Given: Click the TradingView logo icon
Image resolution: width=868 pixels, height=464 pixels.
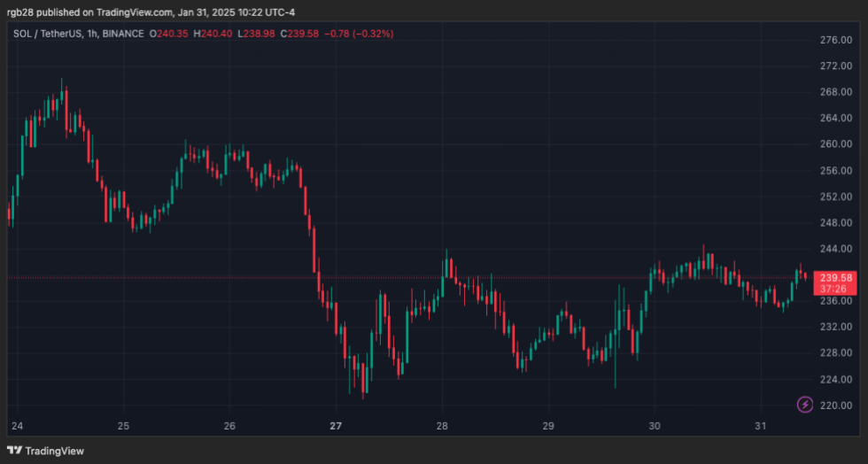Looking at the screenshot, I should (x=15, y=451).
